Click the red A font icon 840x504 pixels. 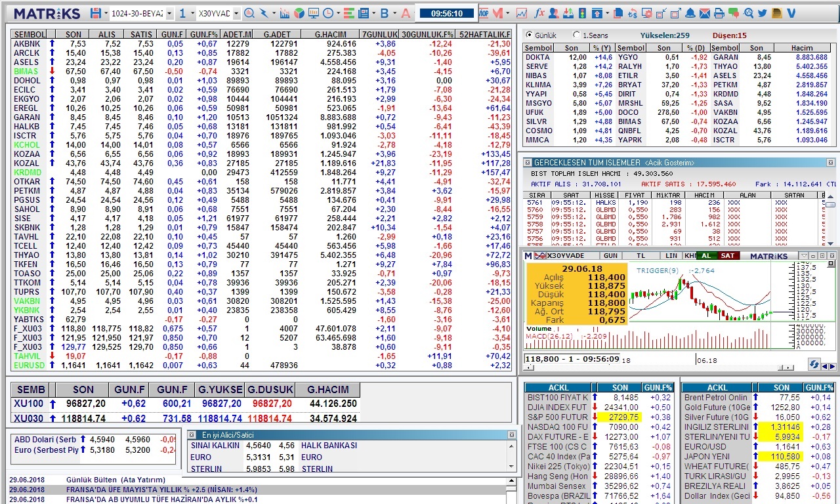(x=406, y=13)
